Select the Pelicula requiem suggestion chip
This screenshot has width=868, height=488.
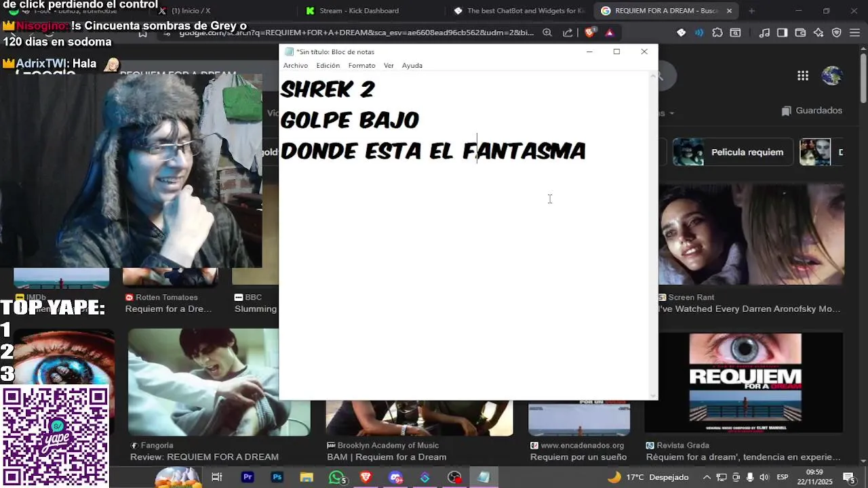(732, 152)
